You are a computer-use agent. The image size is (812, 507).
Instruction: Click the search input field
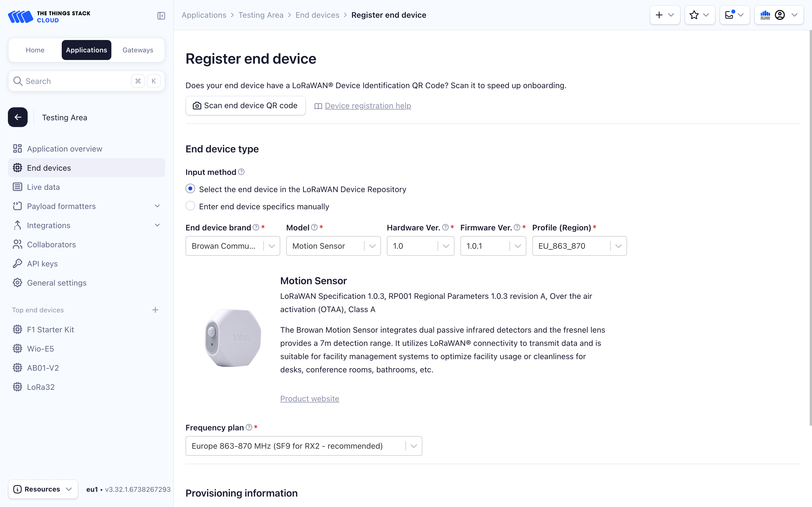click(87, 81)
